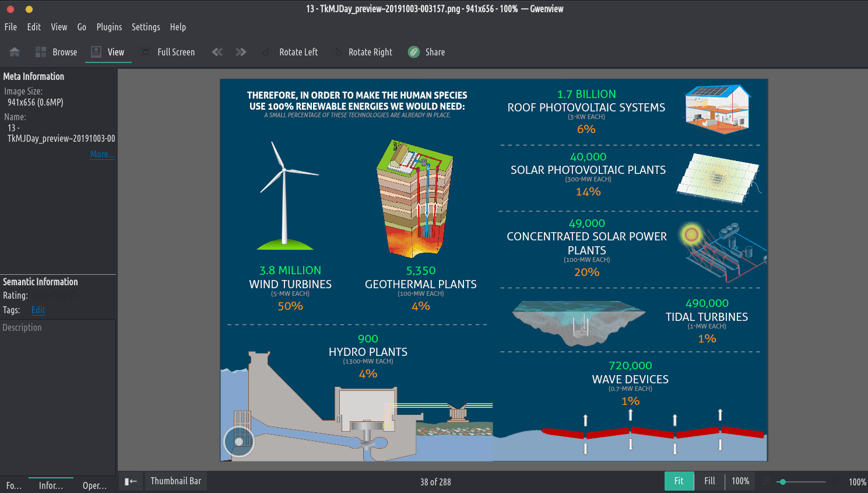Close the Gwenview window red button
The image size is (868, 493).
[x=10, y=9]
